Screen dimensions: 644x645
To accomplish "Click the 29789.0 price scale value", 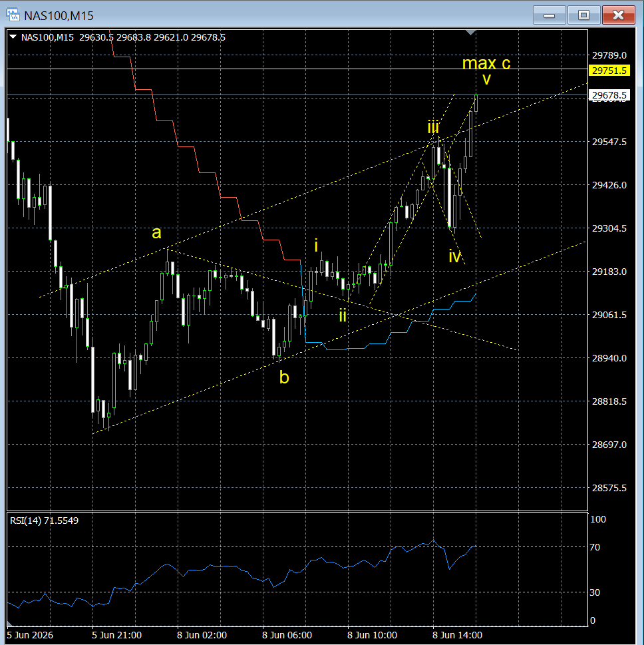I will point(609,55).
